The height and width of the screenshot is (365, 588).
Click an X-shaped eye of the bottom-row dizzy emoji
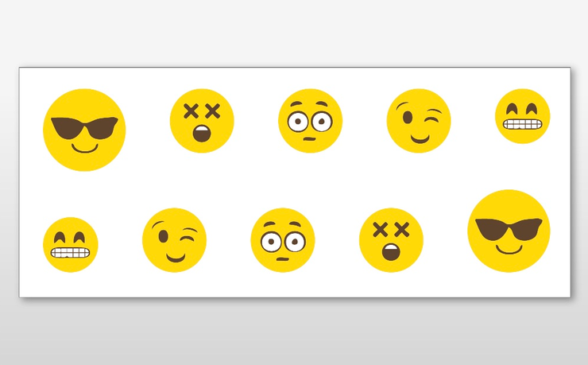[381, 230]
